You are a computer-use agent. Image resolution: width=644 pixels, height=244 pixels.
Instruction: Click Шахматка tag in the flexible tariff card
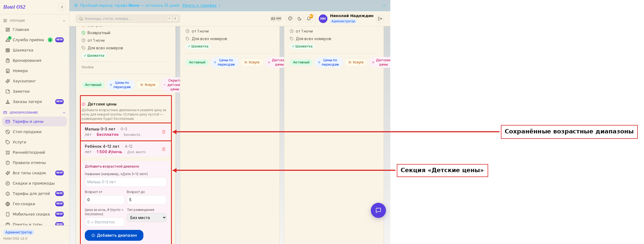(94, 56)
